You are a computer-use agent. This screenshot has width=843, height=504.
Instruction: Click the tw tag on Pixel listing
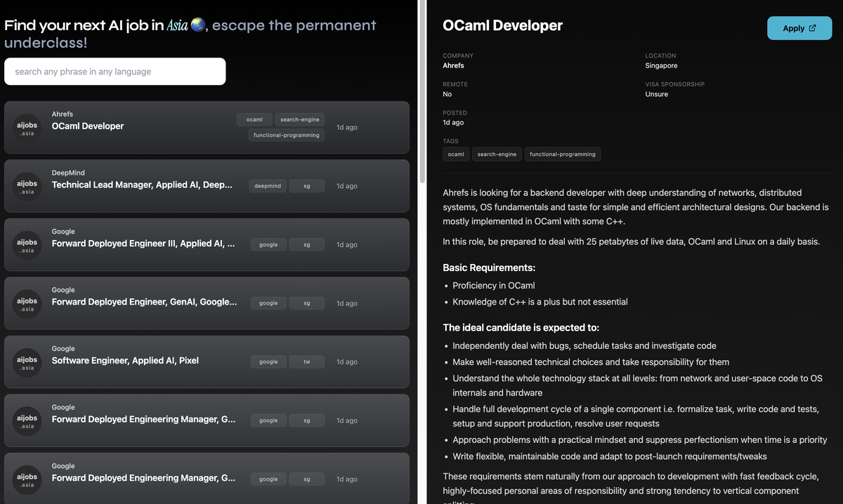307,362
